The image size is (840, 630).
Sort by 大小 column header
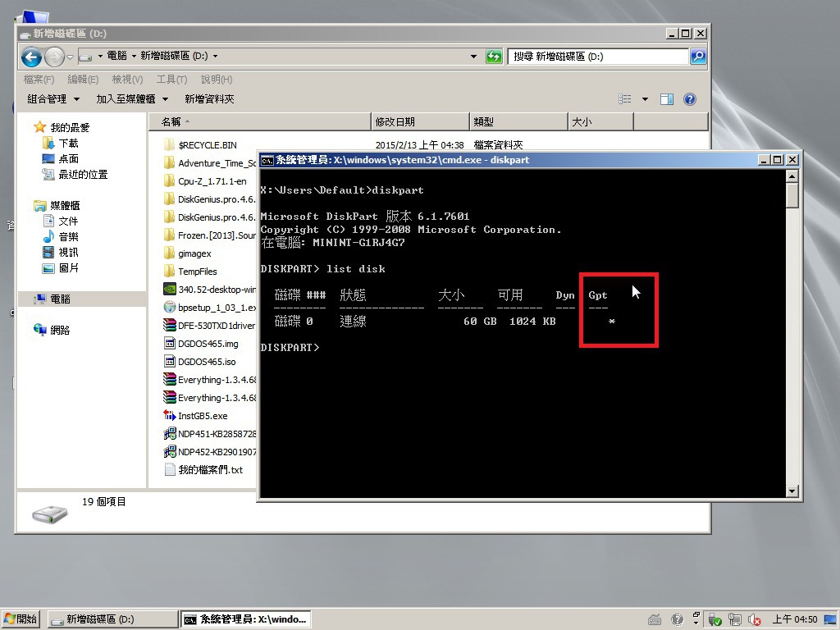(600, 121)
